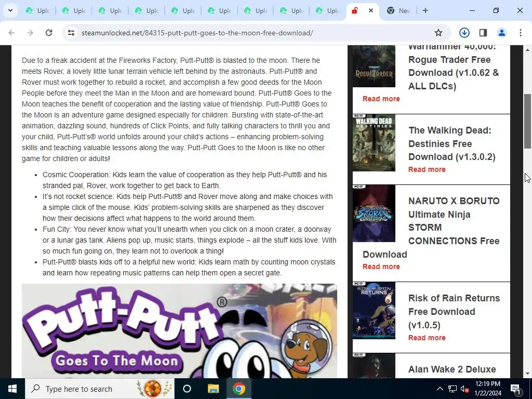532x399 pixels.
Task: Show hidden system tray icons
Action: click(x=440, y=389)
